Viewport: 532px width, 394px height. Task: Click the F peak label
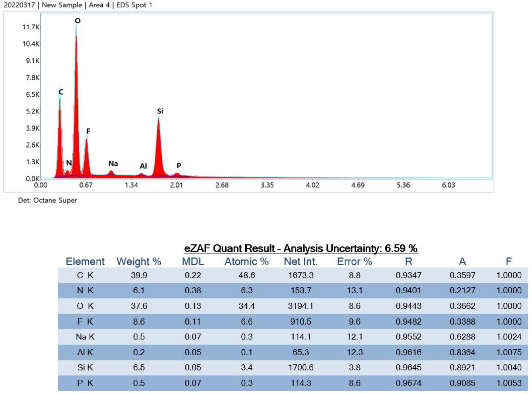pyautogui.click(x=88, y=131)
